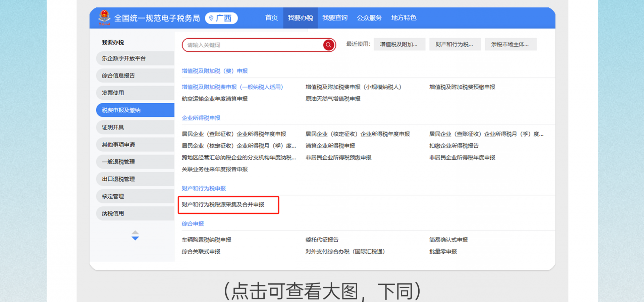Click the 广西 location selector
Image resolution: width=644 pixels, height=302 pixels.
(x=221, y=18)
